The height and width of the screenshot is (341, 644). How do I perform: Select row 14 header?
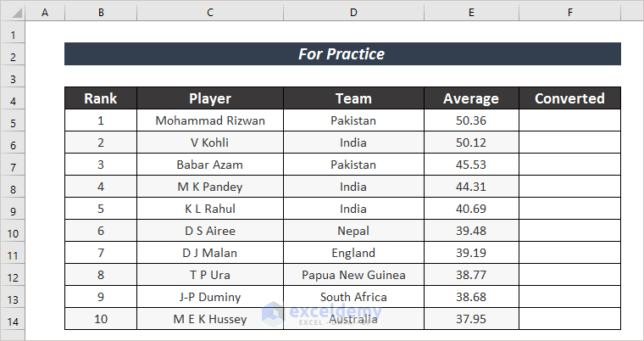(x=13, y=321)
